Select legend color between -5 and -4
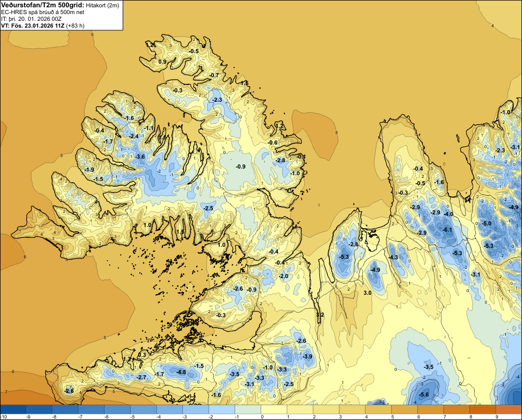The width and height of the screenshot is (522, 420). (x=144, y=409)
